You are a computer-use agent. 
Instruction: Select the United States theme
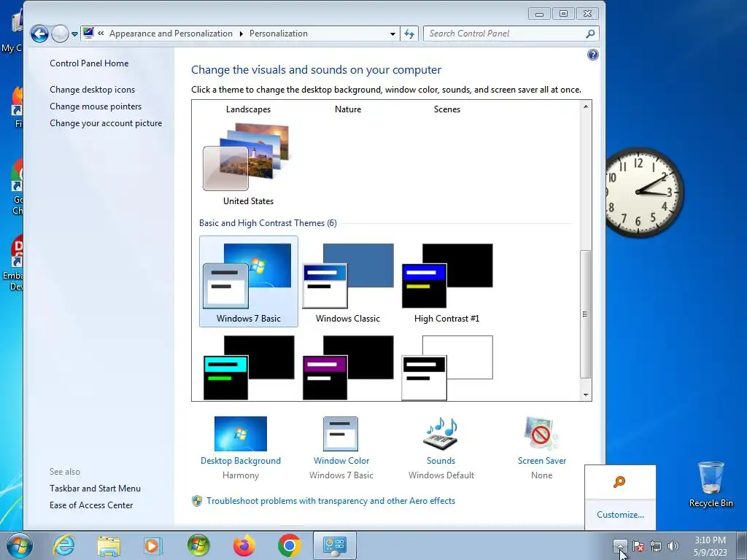248,163
